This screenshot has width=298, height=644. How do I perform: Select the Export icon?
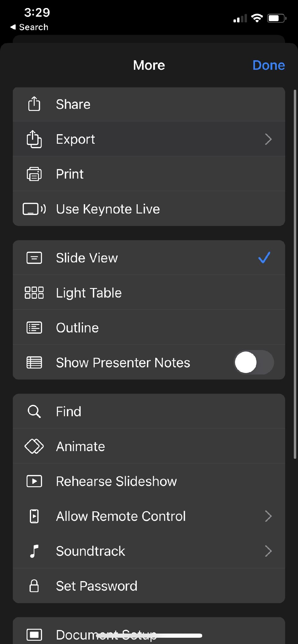(34, 139)
